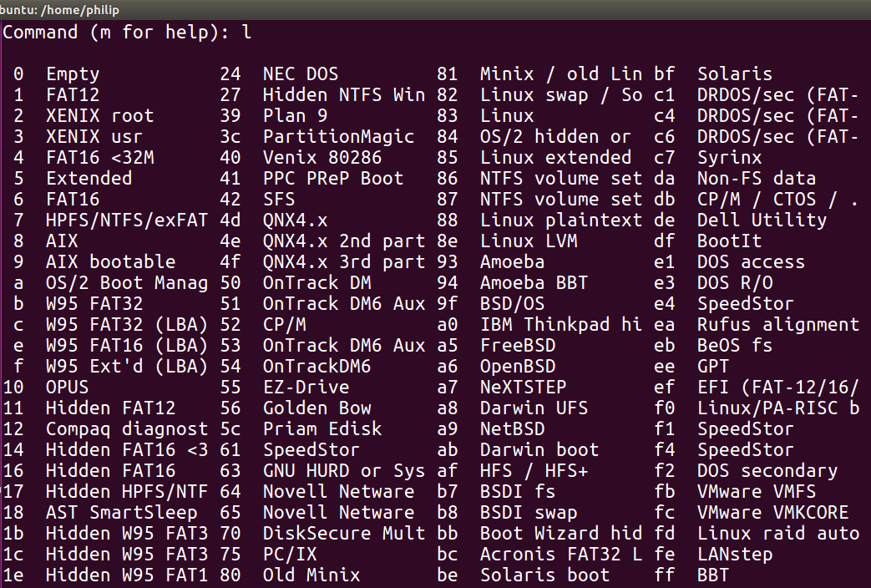
Task: Click 'Golden Bow' entry
Action: (316, 408)
